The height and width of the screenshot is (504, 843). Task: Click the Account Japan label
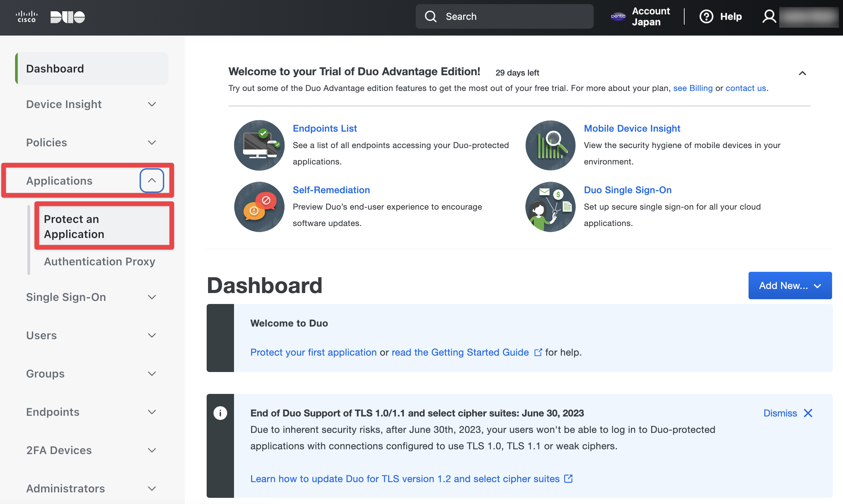[x=651, y=16]
